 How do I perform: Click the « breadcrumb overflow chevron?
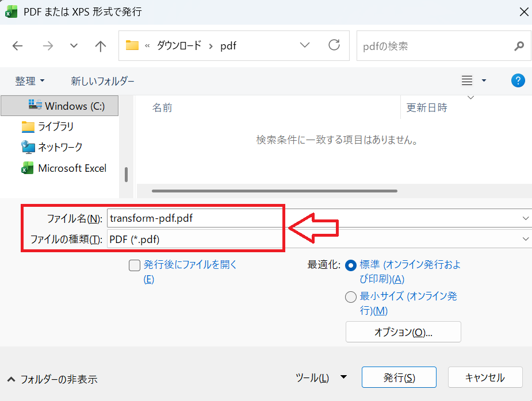point(147,46)
